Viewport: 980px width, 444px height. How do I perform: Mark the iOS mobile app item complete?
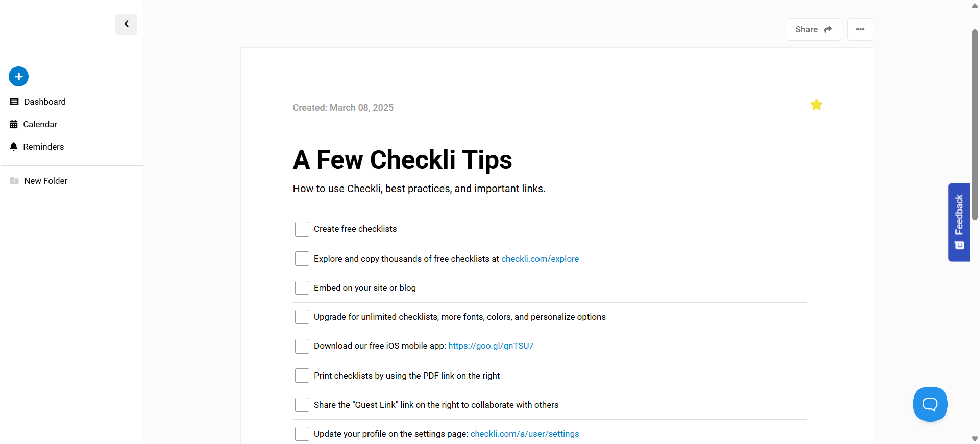[x=302, y=346]
